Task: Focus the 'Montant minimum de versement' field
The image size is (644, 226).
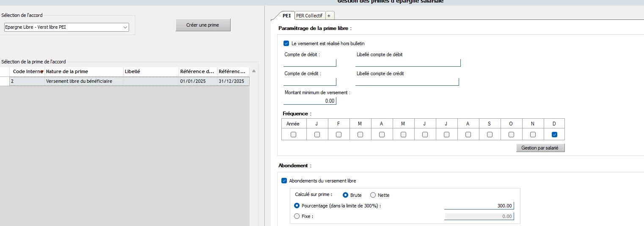Action: click(310, 101)
